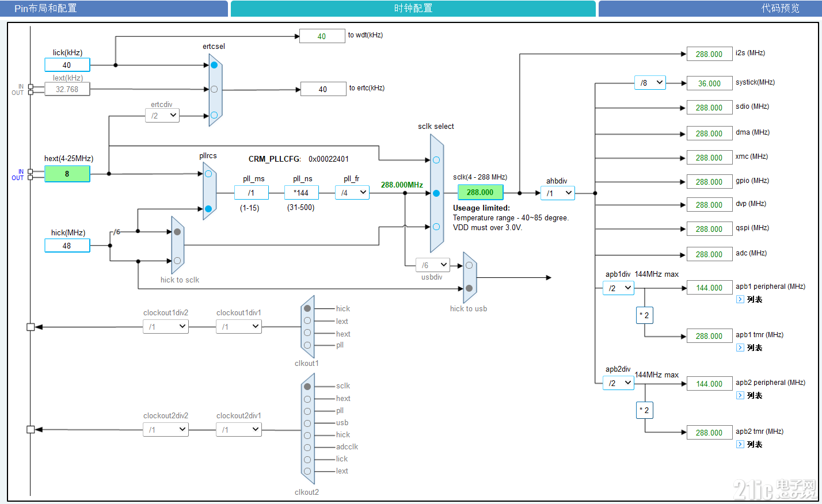Image resolution: width=822 pixels, height=504 pixels.
Task: Click the clkout1 output pin square
Action: click(x=31, y=327)
